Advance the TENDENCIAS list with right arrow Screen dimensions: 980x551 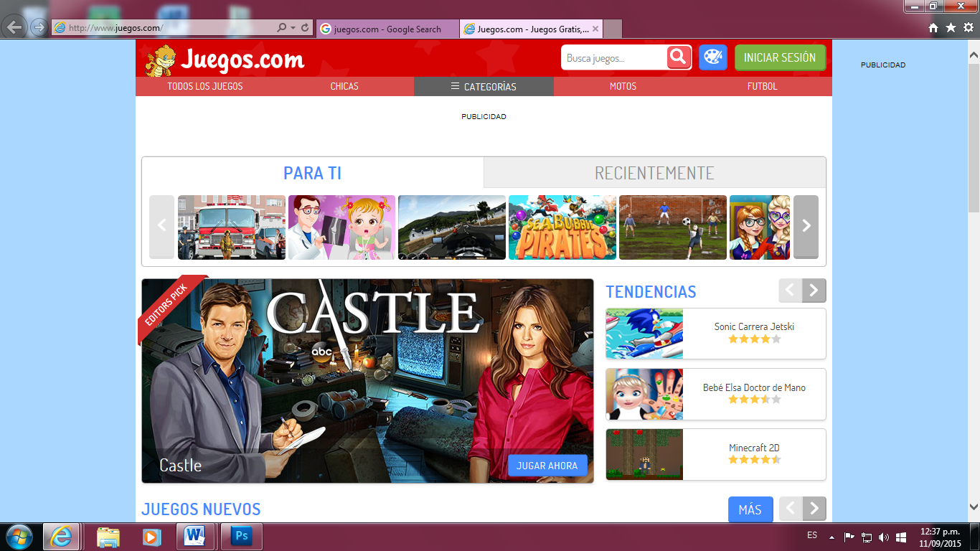click(814, 291)
